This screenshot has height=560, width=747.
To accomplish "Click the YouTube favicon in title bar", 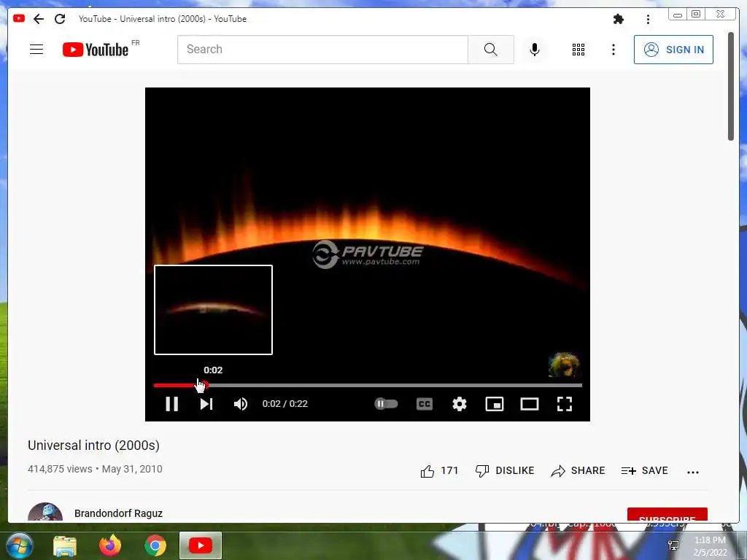I will (x=19, y=18).
